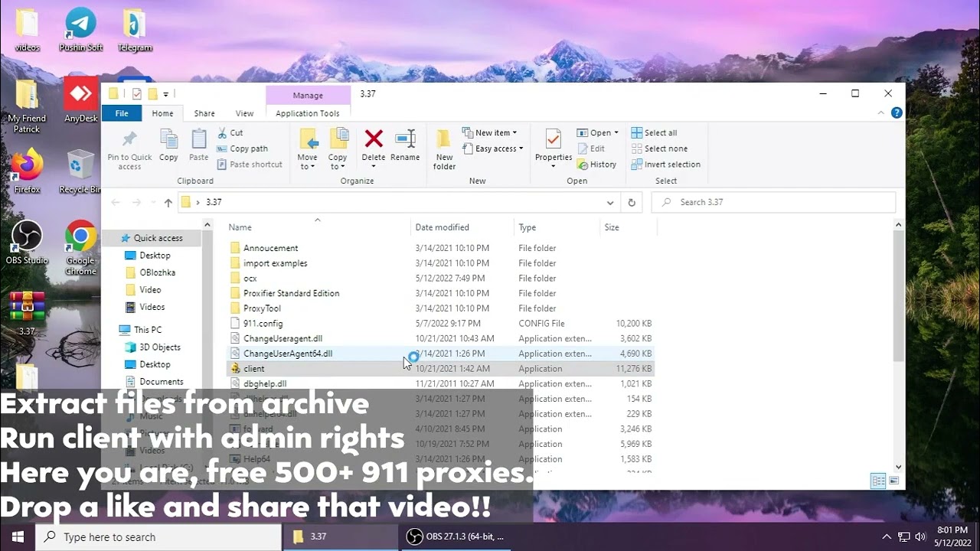This screenshot has height=551, width=980.
Task: Open address bar history dropdown
Action: 610,203
